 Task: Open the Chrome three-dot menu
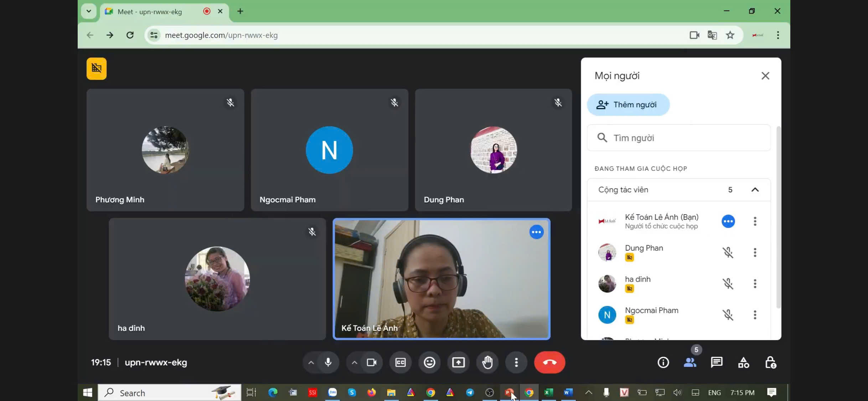tap(778, 35)
